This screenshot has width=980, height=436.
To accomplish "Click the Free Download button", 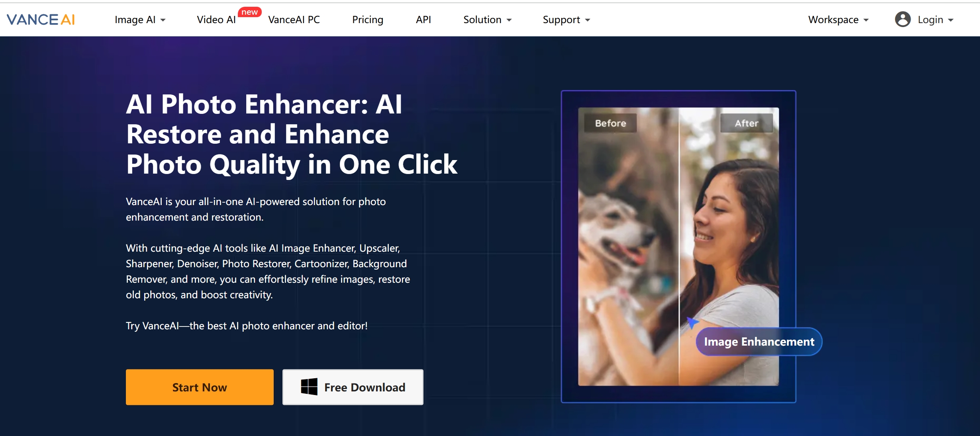I will coord(353,387).
